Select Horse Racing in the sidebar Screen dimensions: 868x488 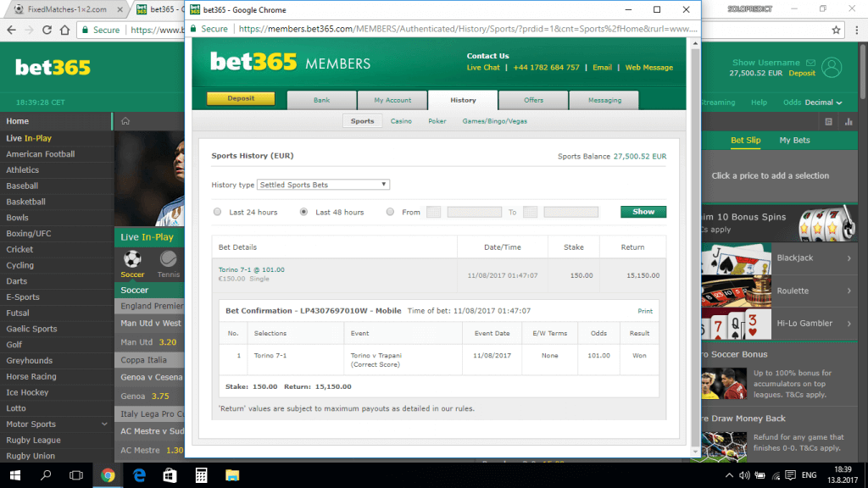click(31, 377)
